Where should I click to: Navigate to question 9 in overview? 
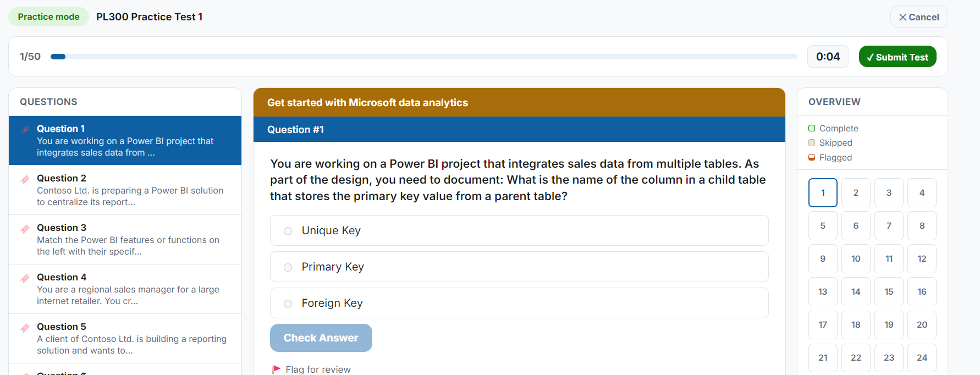click(x=823, y=258)
